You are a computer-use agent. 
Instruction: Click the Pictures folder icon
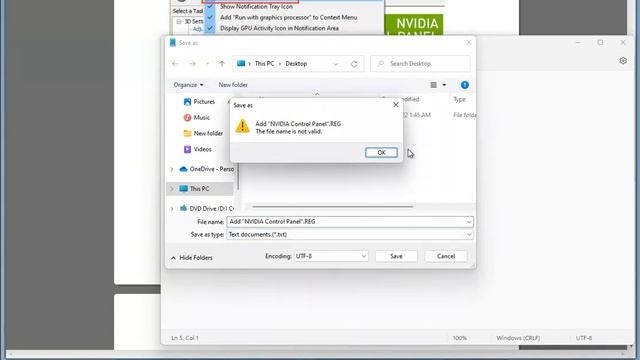(x=187, y=102)
